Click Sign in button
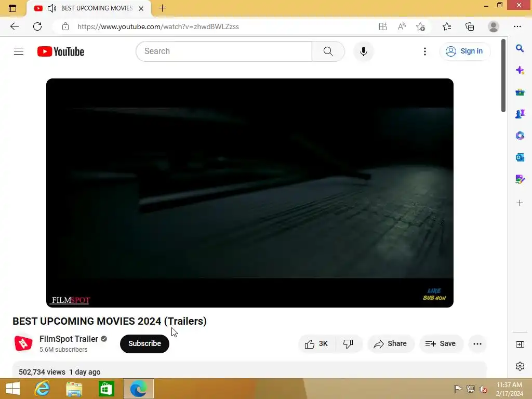 point(465,51)
